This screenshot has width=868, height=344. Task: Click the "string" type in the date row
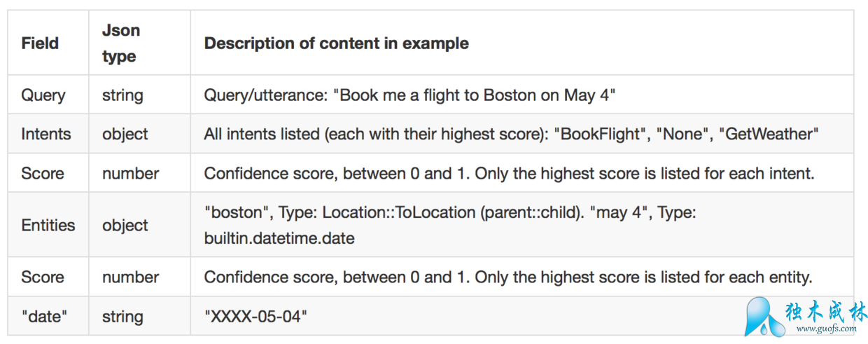point(122,317)
